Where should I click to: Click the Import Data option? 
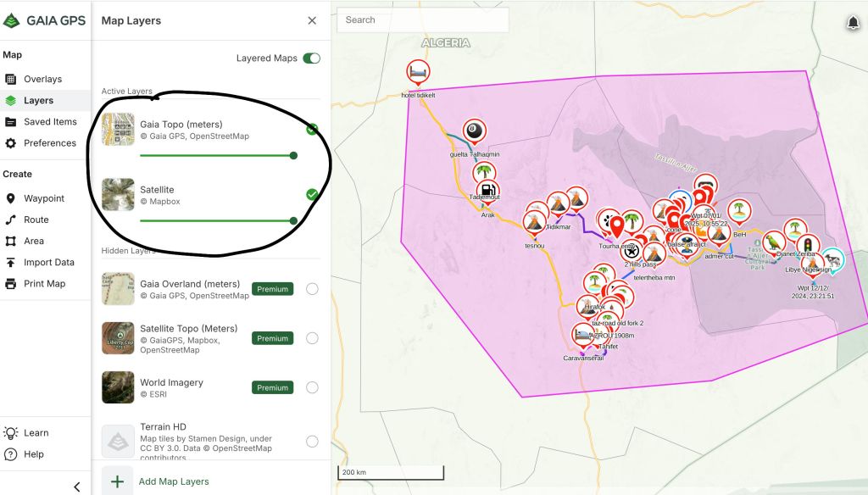[x=48, y=263]
